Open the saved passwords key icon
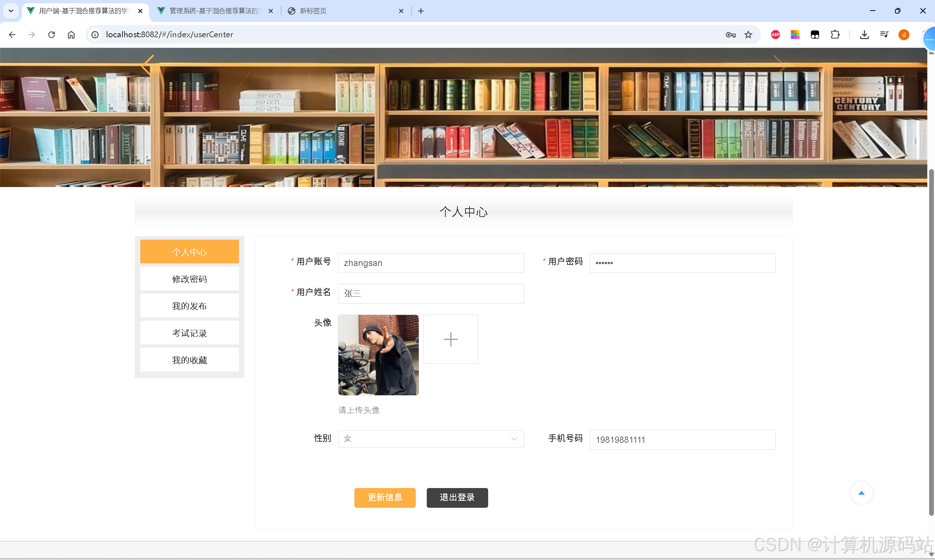 730,34
